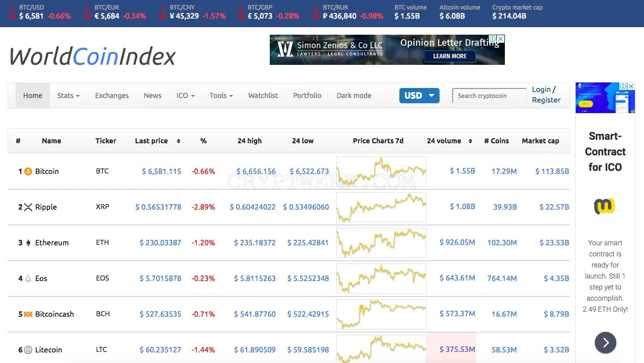Image resolution: width=644 pixels, height=363 pixels.
Task: Click the Bitcoincash 7d price chart
Action: [381, 314]
